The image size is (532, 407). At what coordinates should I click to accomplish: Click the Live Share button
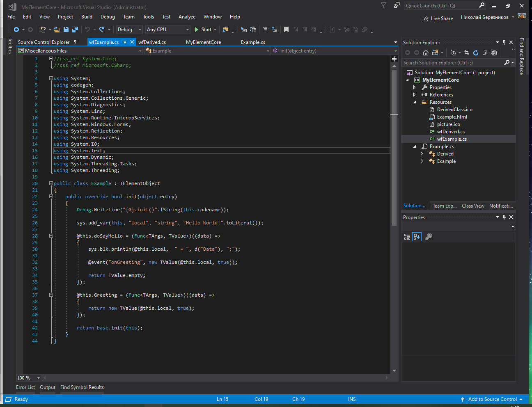tap(438, 18)
